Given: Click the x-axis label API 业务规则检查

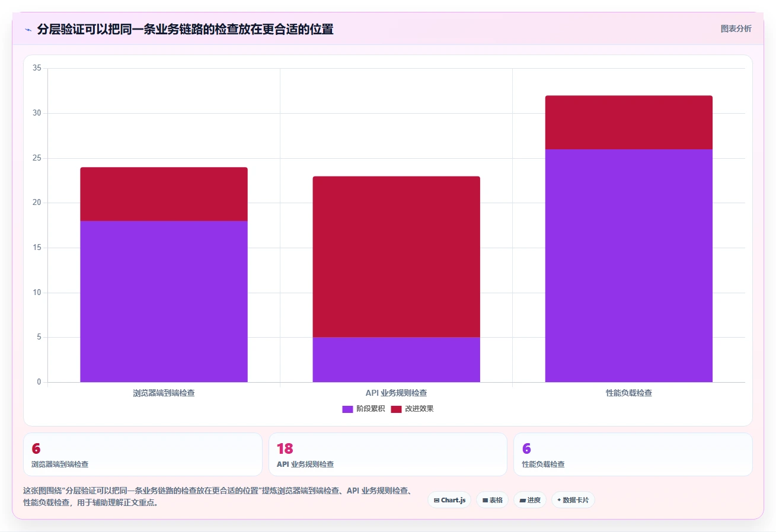Looking at the screenshot, I should coord(396,393).
